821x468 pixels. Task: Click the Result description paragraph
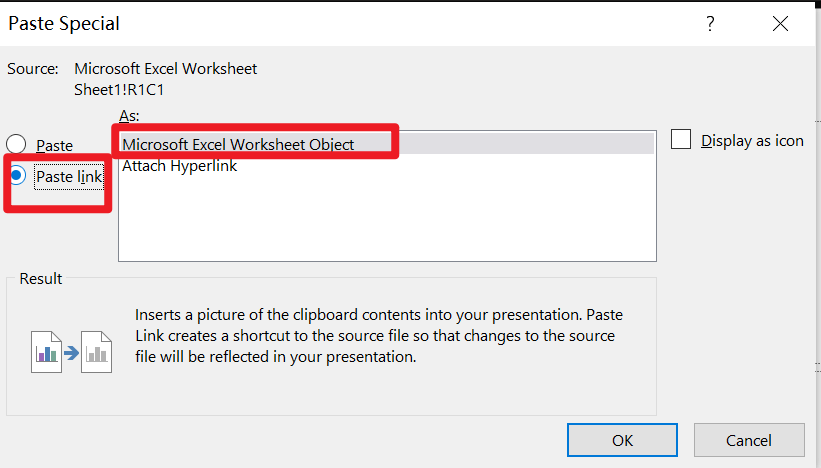pyautogui.click(x=379, y=336)
